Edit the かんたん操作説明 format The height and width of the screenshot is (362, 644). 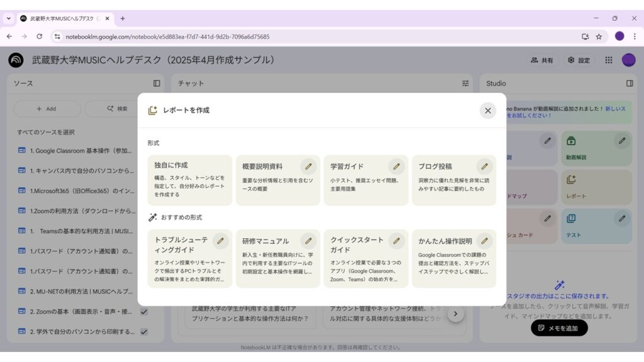[x=484, y=241]
